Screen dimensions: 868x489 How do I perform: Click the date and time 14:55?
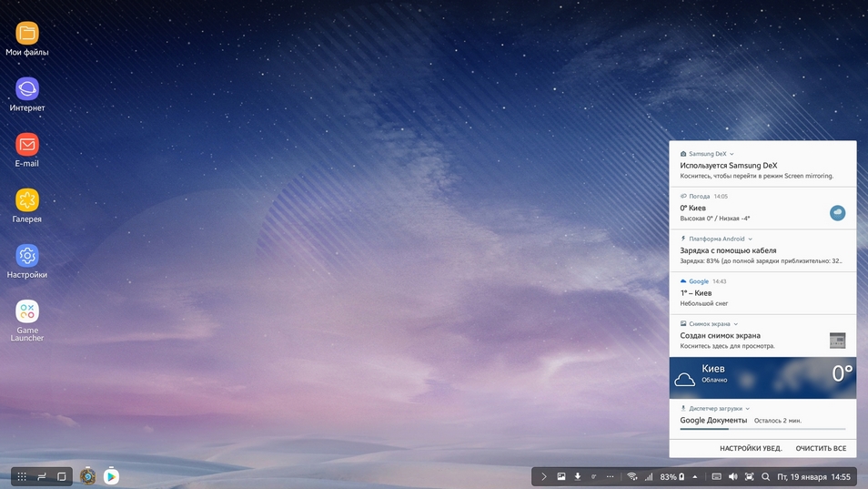coord(813,476)
